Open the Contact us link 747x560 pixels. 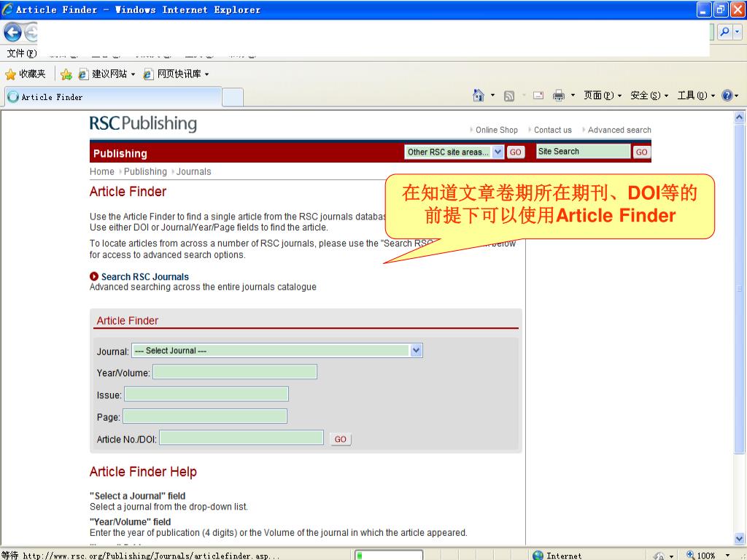point(553,130)
